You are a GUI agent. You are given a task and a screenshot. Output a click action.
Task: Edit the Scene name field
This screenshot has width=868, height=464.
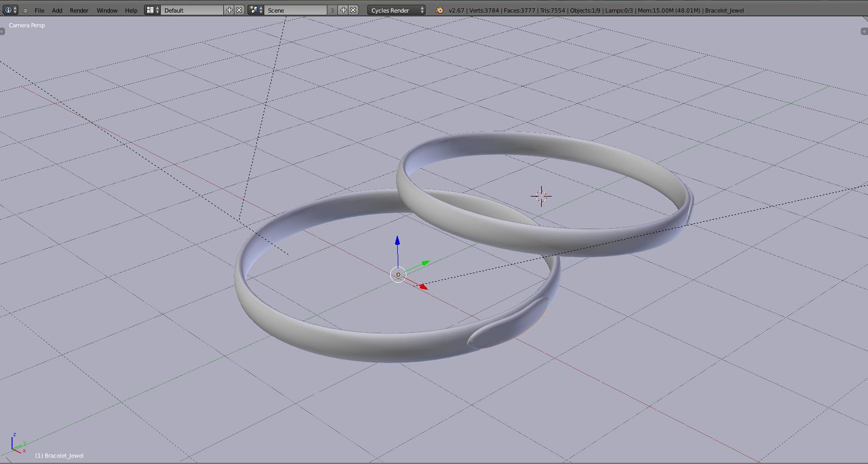click(295, 10)
